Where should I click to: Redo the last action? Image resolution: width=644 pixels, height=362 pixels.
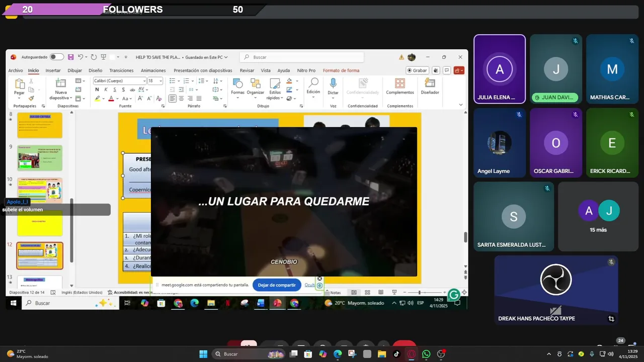(94, 57)
